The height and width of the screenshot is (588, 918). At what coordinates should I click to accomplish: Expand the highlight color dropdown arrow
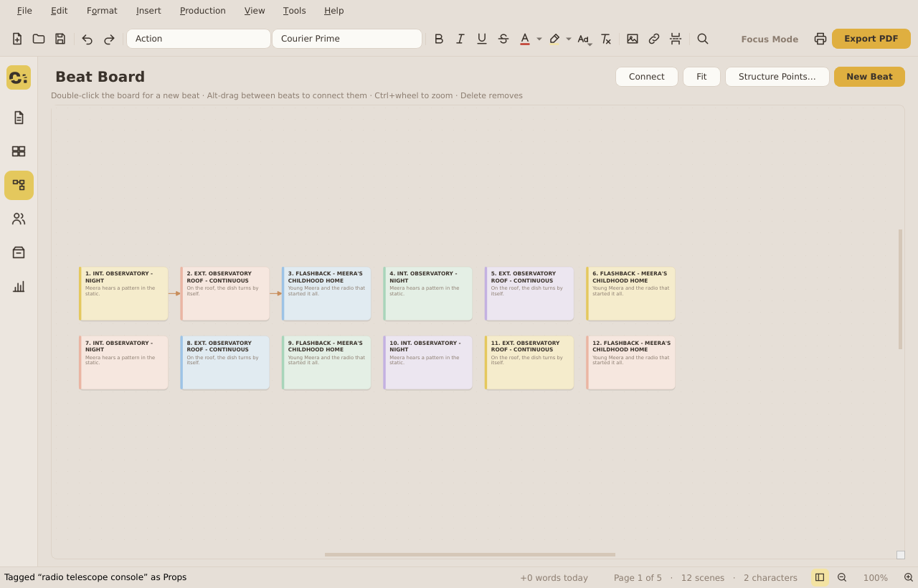569,39
